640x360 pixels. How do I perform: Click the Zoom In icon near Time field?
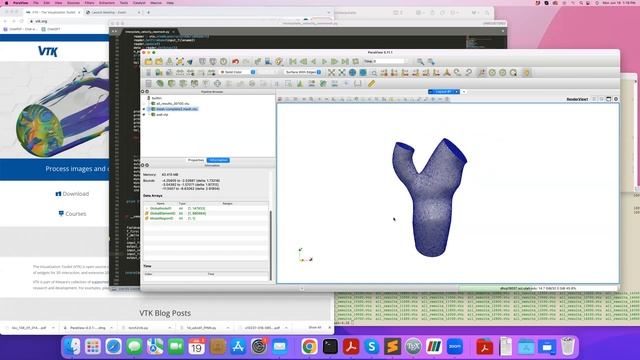pyautogui.click(x=420, y=62)
